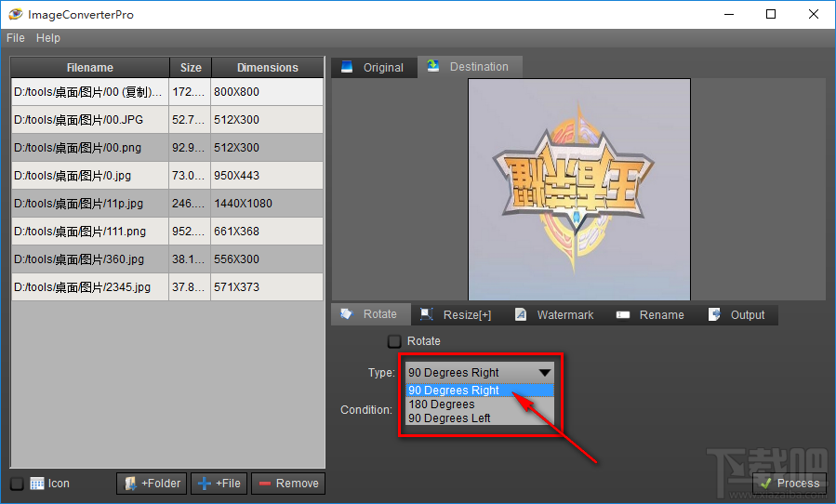Screen dimensions: 836x504
Task: Click the Original tab monitor icon
Action: click(x=347, y=67)
